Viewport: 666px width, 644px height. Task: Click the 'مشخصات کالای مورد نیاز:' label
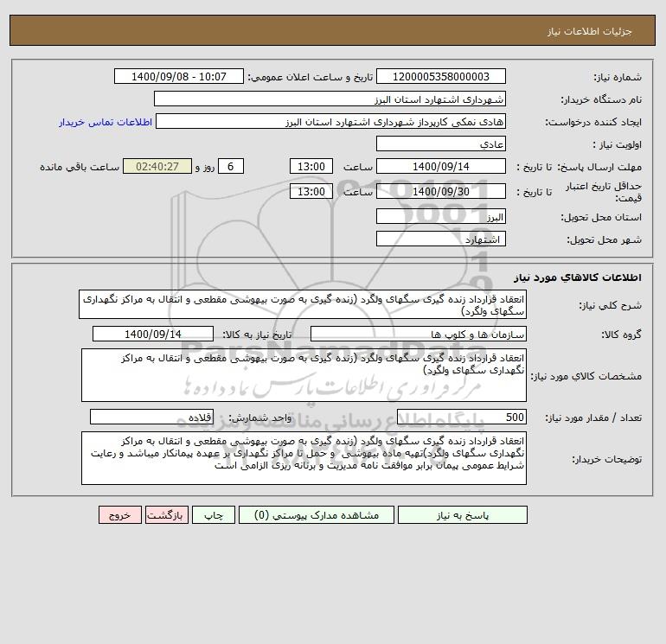586,376
